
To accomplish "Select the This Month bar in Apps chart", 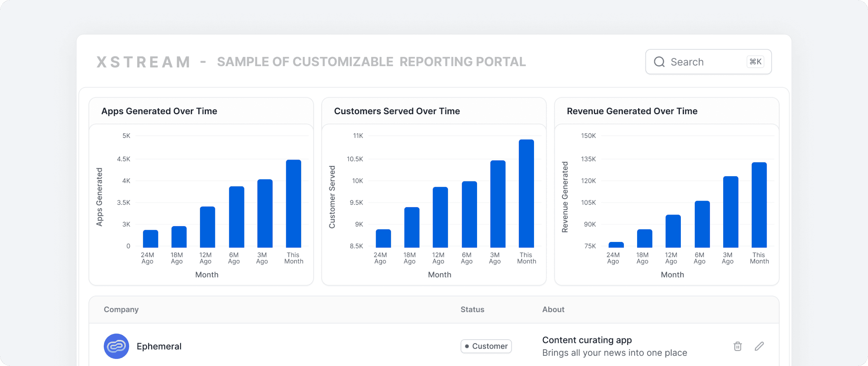I will tap(293, 204).
